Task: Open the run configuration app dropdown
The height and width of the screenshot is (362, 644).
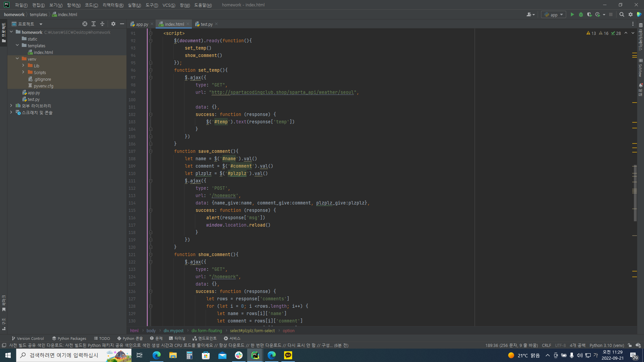Action: 553,14
